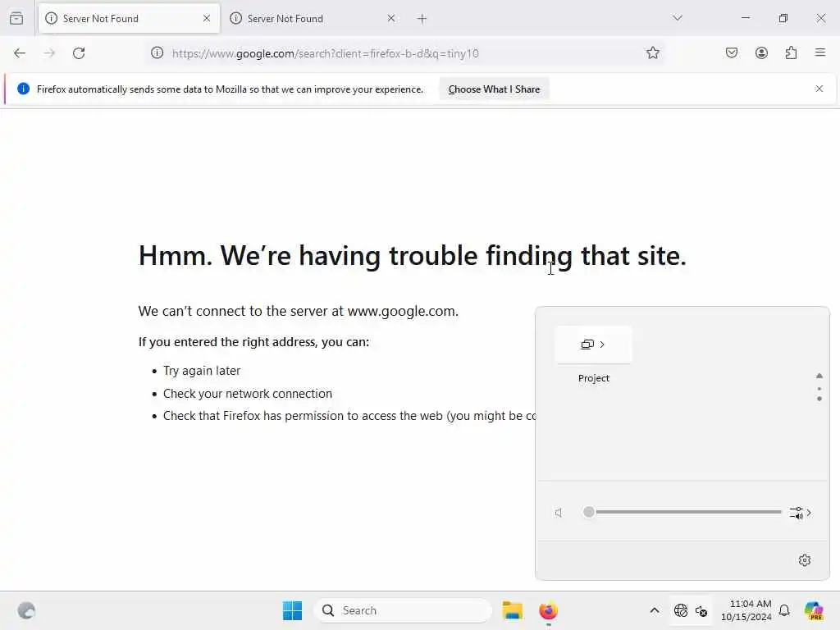This screenshot has width=840, height=630.
Task: Adjust the volume slider
Action: coord(684,512)
